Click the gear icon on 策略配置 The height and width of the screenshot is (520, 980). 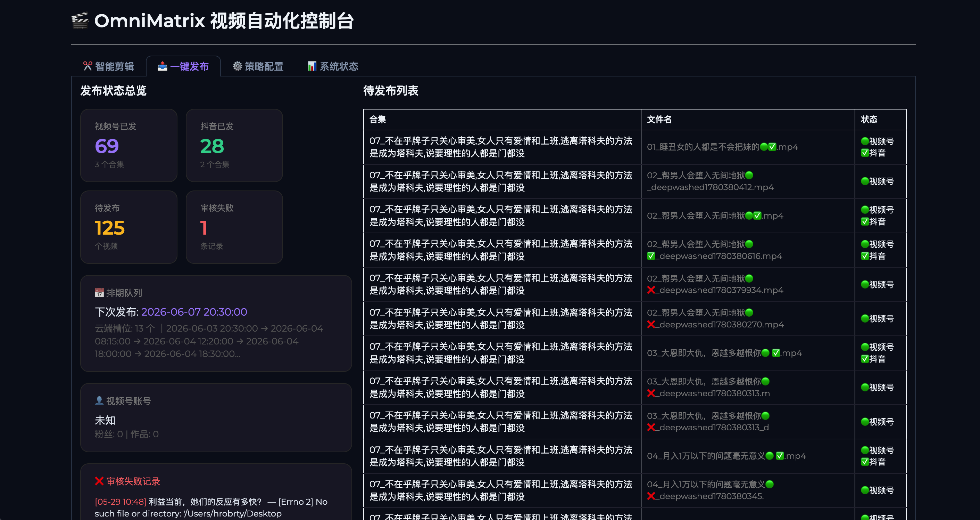[x=238, y=66]
